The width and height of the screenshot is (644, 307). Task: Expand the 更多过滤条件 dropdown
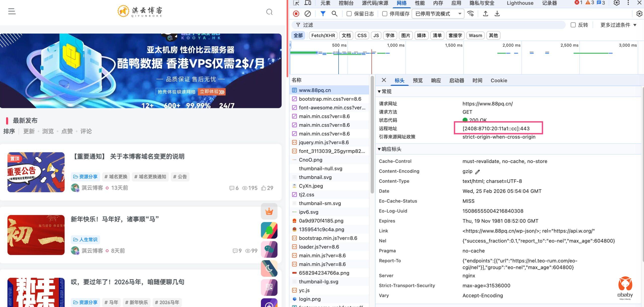(618, 25)
